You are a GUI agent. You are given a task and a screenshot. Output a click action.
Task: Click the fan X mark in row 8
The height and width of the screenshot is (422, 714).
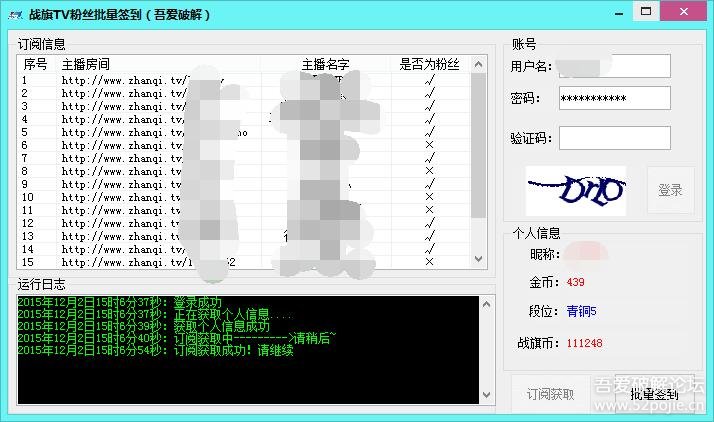tap(429, 171)
